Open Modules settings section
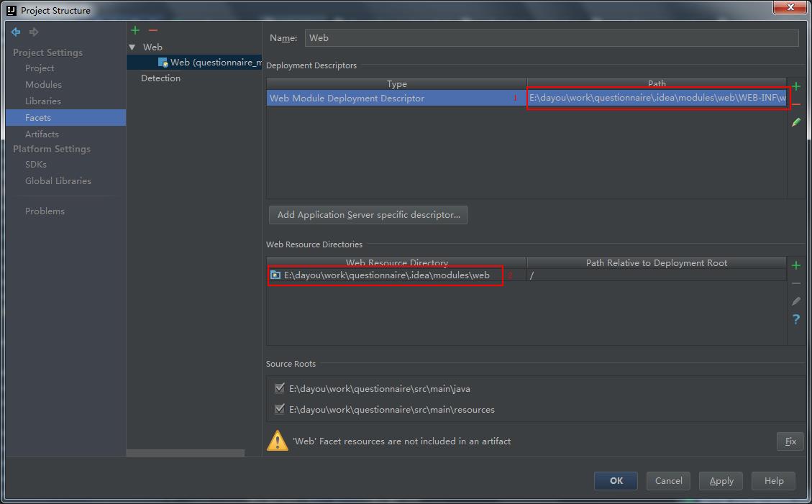 click(x=43, y=84)
